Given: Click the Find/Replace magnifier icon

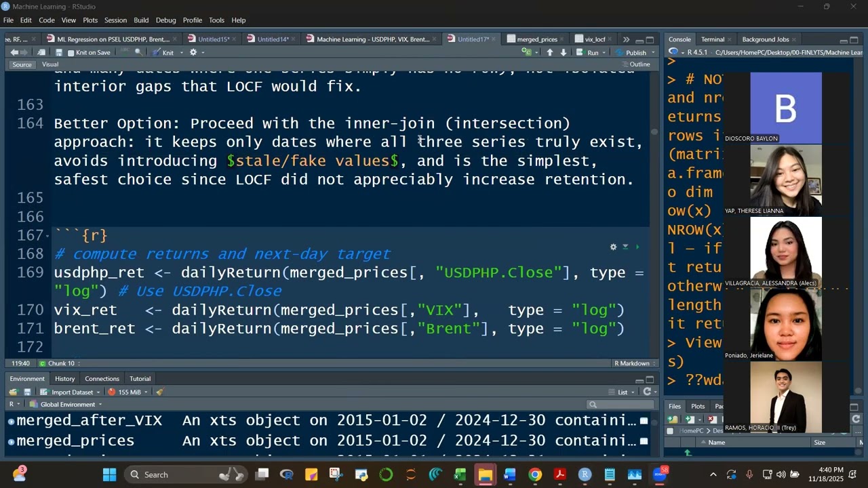Looking at the screenshot, I should click(x=138, y=52).
